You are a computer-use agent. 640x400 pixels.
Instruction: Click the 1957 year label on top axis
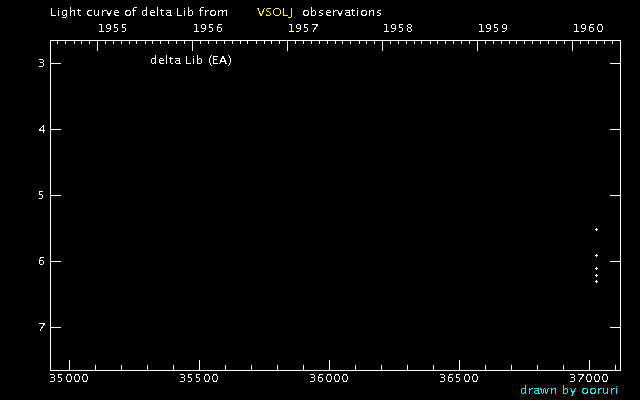(303, 28)
